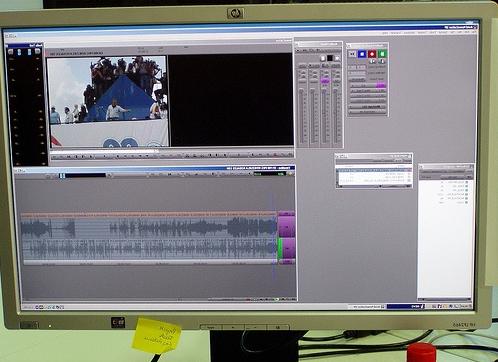Adjust the third audio mixer fader
Screen dimensions: 498x362
[x=324, y=115]
